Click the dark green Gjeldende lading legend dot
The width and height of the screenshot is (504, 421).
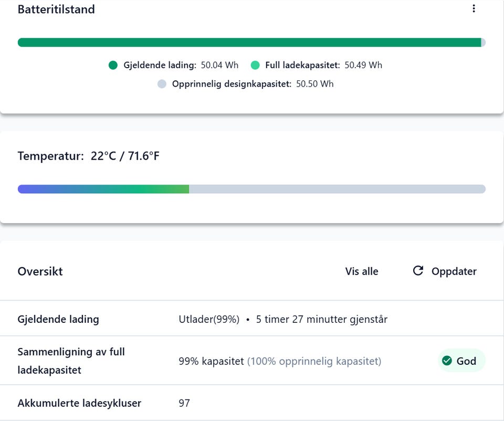tap(113, 65)
